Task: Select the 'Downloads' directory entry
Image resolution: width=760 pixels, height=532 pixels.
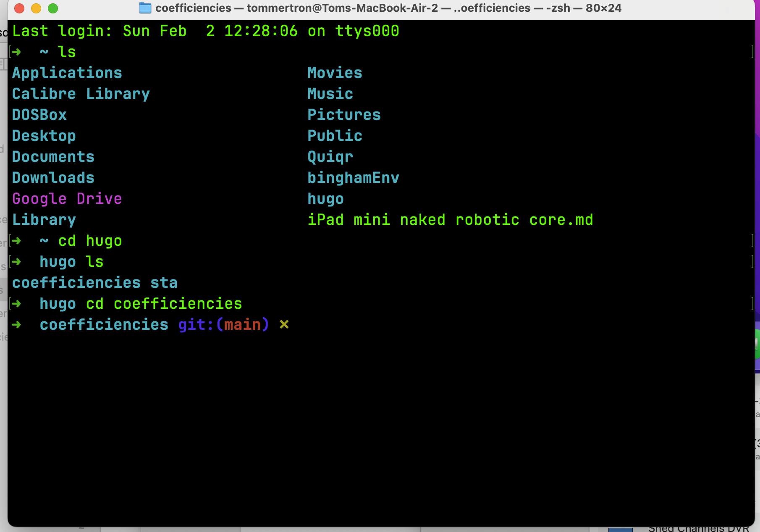Action: [x=53, y=177]
